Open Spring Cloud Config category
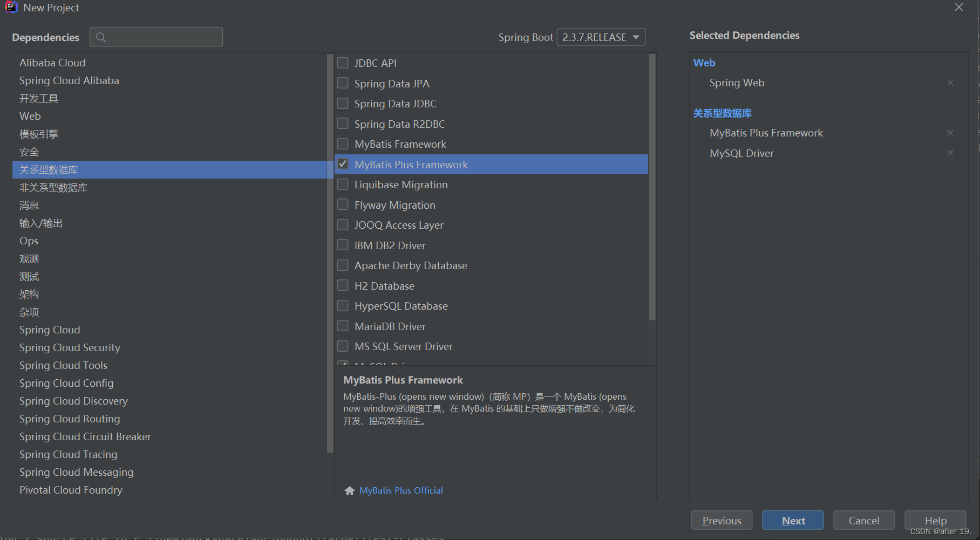980x540 pixels. click(x=169, y=383)
